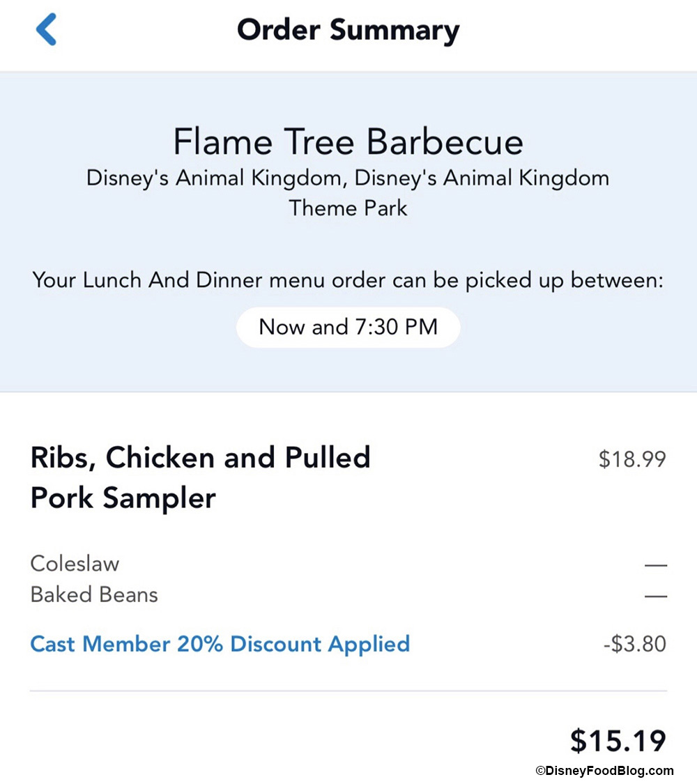This screenshot has height=784, width=697.
Task: Click the dash beside Coleslaw
Action: tap(655, 565)
